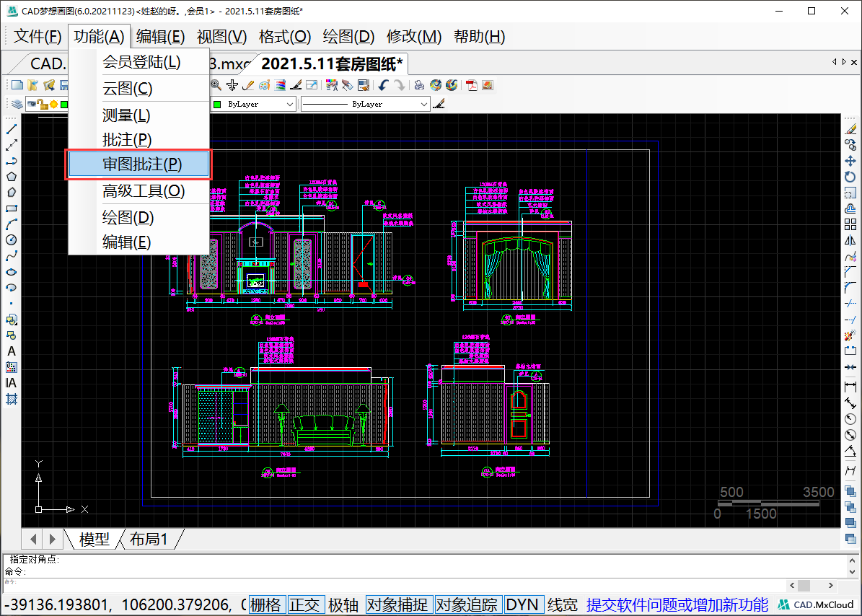The width and height of the screenshot is (862, 616).
Task: Choose 云图(C) from menu
Action: click(x=138, y=89)
